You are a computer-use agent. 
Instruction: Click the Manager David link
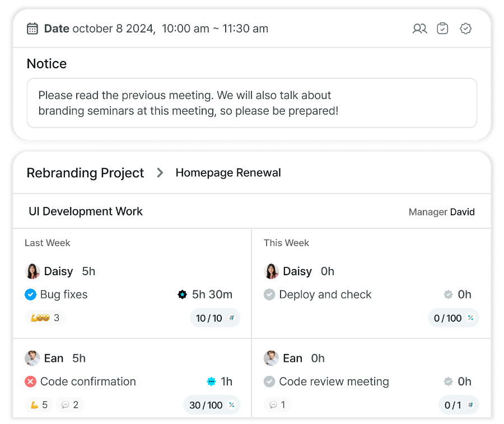pos(441,212)
